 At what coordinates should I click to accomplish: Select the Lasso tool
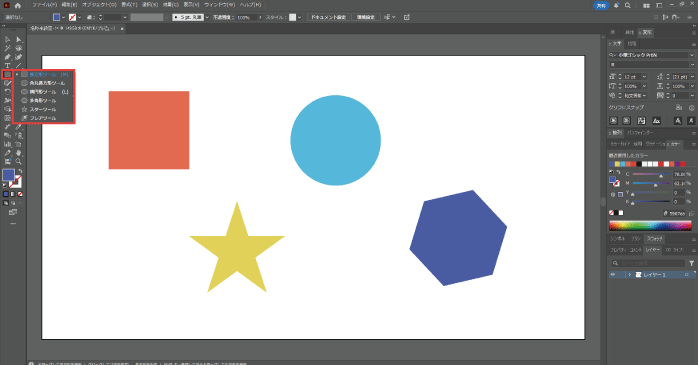[x=19, y=48]
